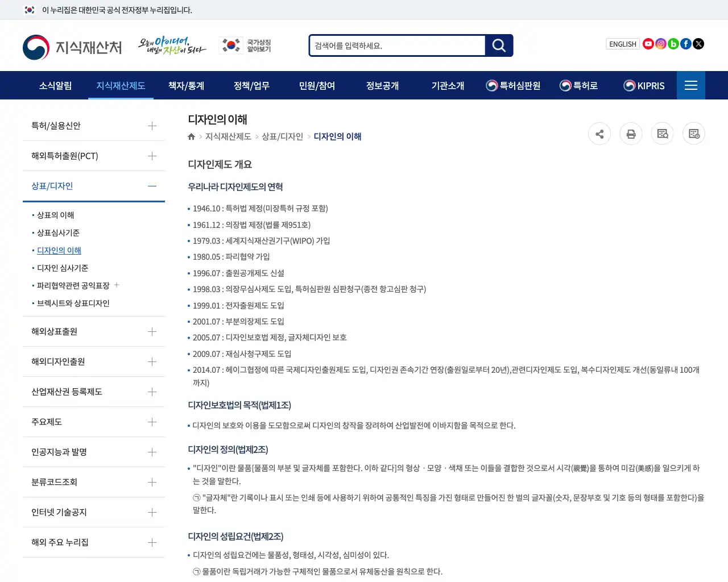
Task: Open the 민원/참여 menu
Action: [x=317, y=85]
